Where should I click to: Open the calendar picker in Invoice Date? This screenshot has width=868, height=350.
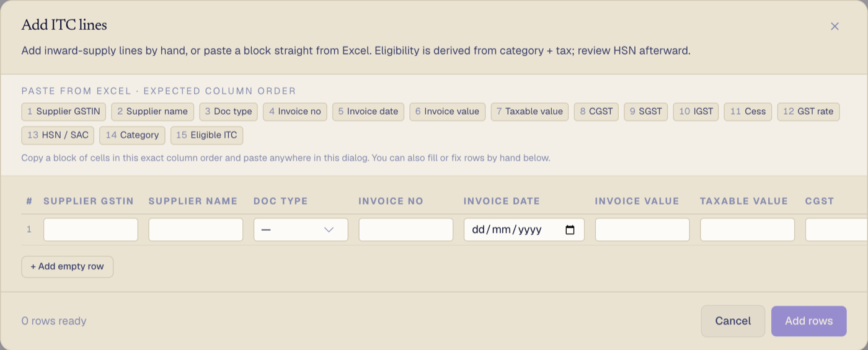click(x=570, y=230)
